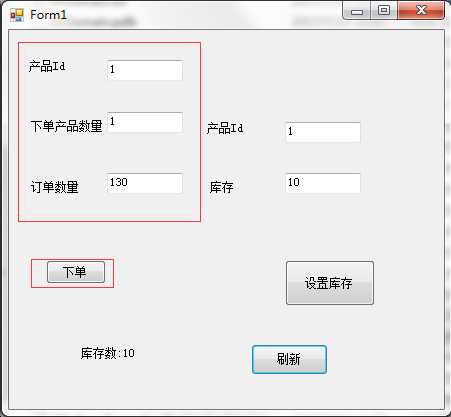Screen dimensions: 451x417
Task: Click the 库存 label beside the stock field
Action: (221, 187)
